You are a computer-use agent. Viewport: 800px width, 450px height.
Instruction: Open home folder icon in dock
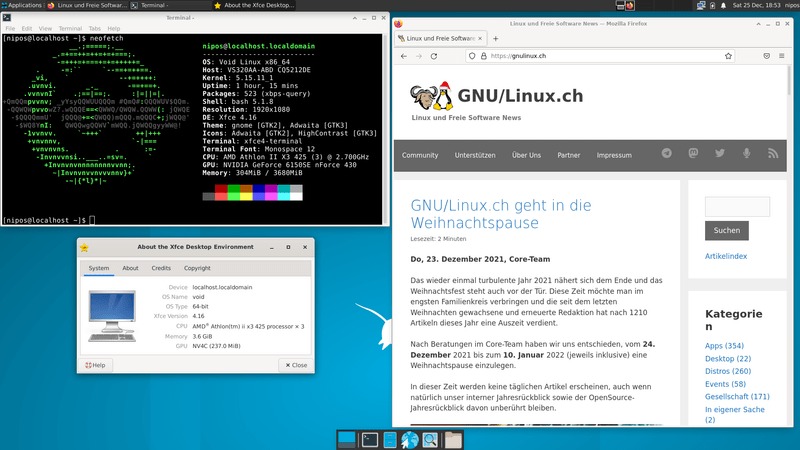pos(453,440)
